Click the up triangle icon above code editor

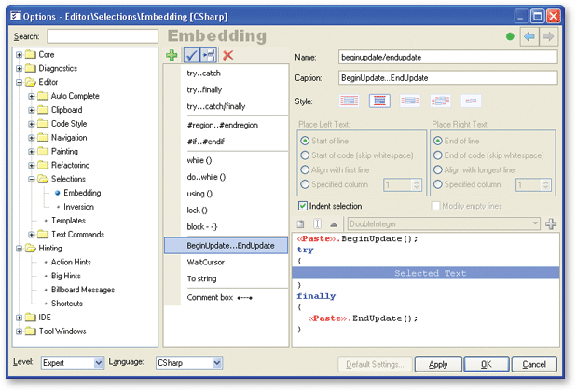click(334, 224)
